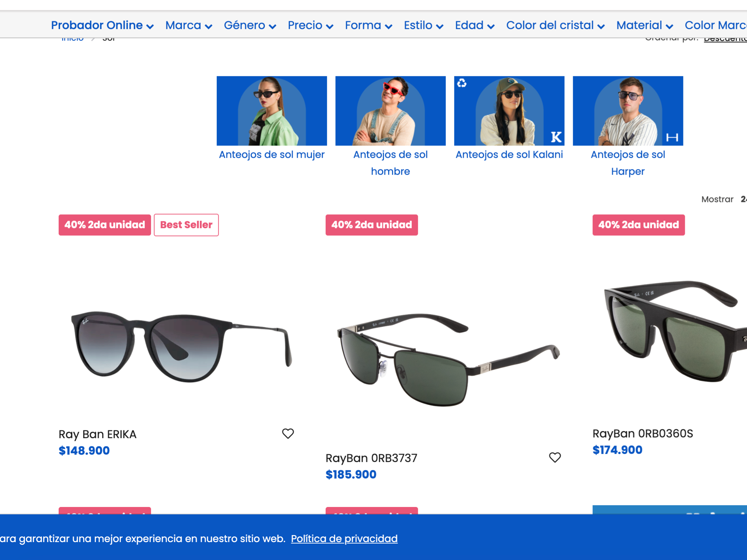
Task: Expand the Marca filter
Action: 189,25
